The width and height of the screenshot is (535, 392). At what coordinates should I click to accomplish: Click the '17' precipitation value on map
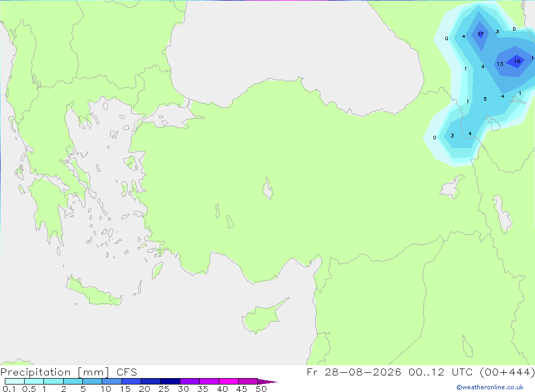(480, 34)
